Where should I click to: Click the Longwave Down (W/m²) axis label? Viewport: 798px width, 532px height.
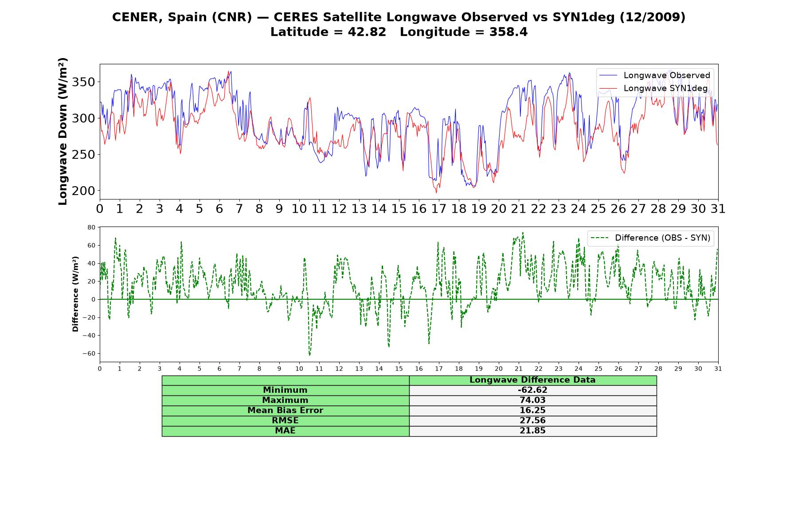[63, 131]
